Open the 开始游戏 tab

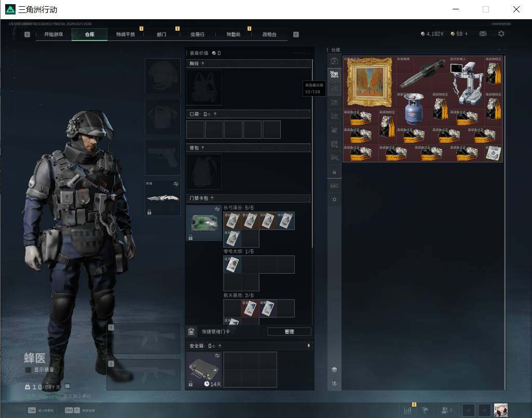[53, 34]
